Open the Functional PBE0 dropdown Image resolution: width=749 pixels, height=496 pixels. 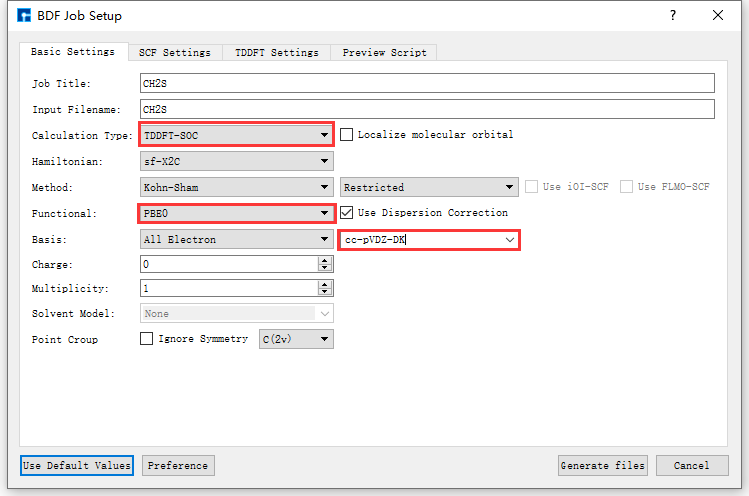tap(236, 213)
